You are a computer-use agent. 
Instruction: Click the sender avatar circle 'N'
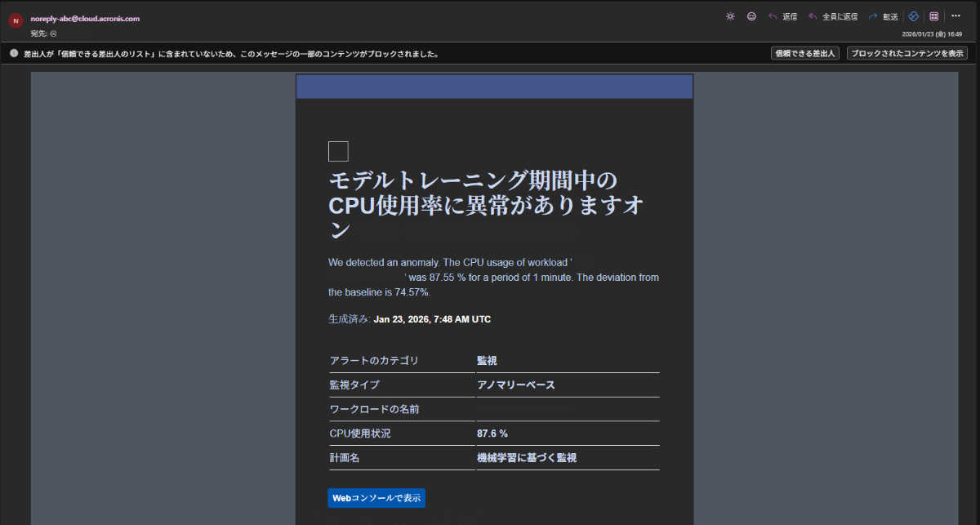point(16,21)
